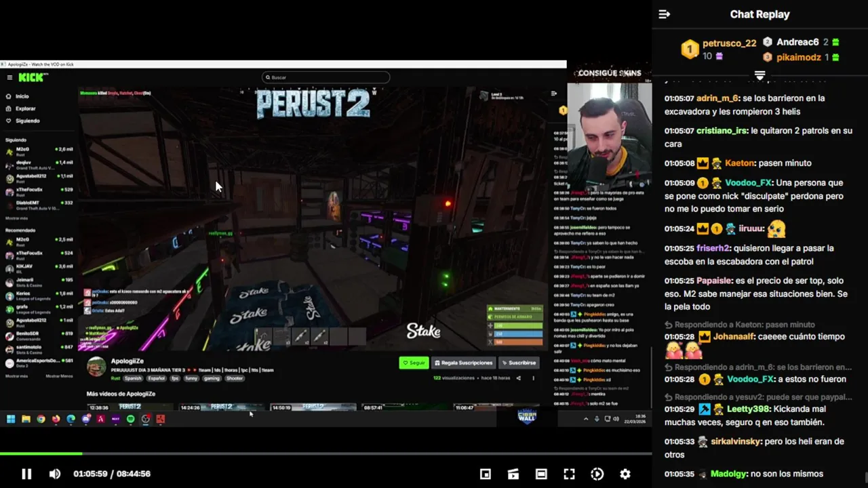This screenshot has width=868, height=488.
Task: Change playback speed with circular play icon
Action: click(597, 474)
